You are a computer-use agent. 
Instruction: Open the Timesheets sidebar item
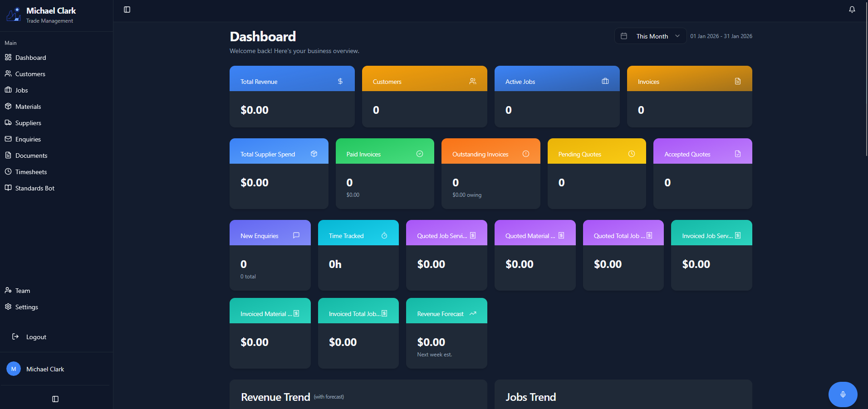point(31,172)
